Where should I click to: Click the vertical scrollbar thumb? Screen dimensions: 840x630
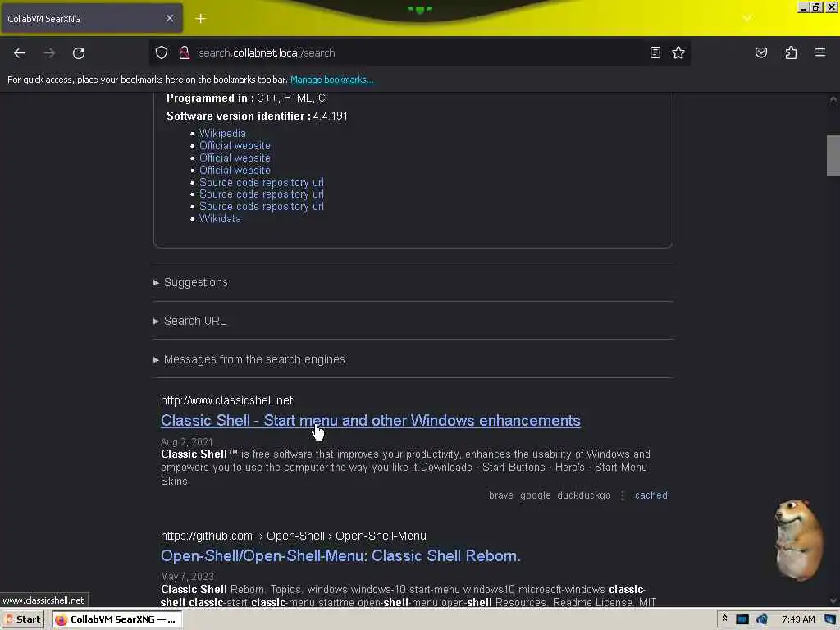(x=833, y=155)
